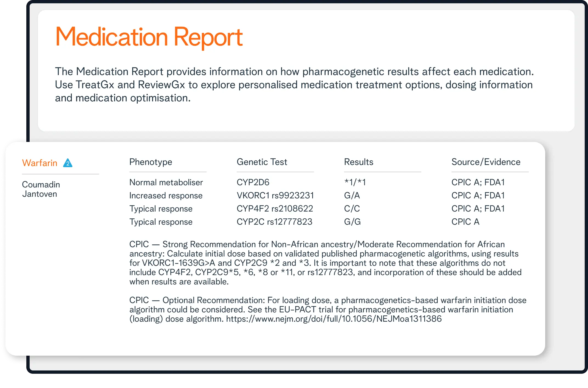Click the CPIC A evidence in last row

(465, 222)
